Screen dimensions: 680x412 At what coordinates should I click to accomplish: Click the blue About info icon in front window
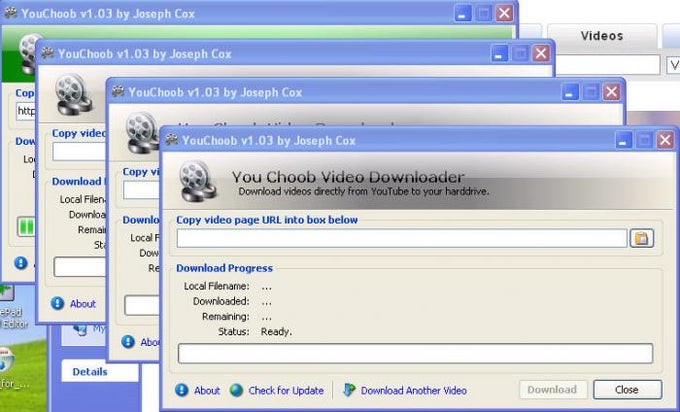(x=182, y=390)
